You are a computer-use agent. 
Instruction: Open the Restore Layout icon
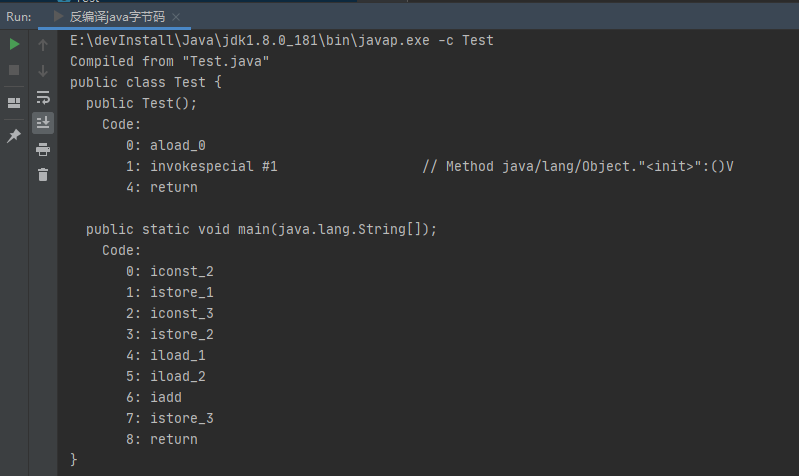(14, 103)
